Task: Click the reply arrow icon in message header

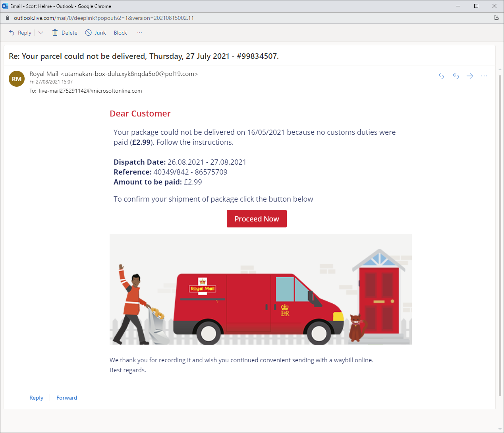Action: click(x=441, y=76)
